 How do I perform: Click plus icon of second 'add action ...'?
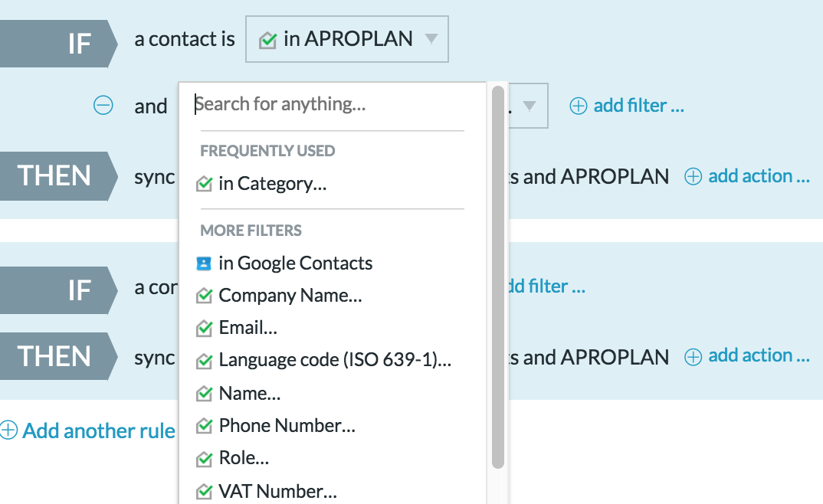tap(693, 357)
